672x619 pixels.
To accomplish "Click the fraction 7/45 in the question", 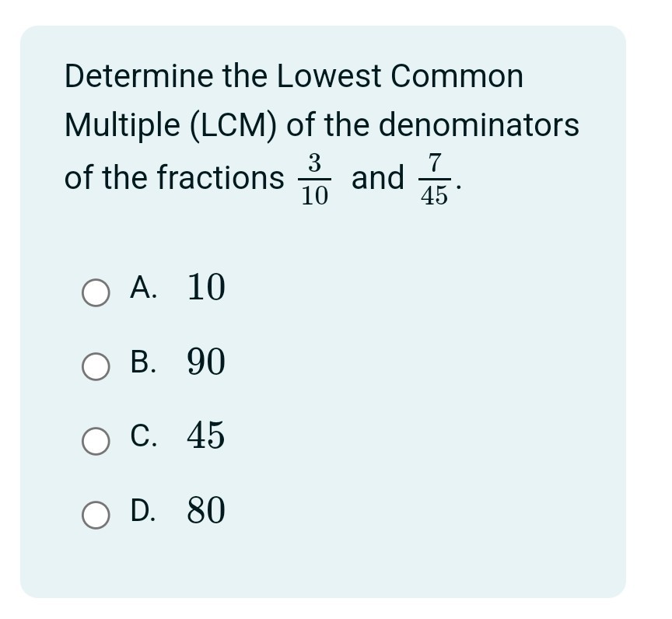I will pos(435,179).
